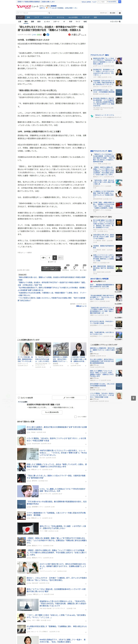Go to page 1 of article
The height and width of the screenshot is (644, 138).
(x=49, y=257)
